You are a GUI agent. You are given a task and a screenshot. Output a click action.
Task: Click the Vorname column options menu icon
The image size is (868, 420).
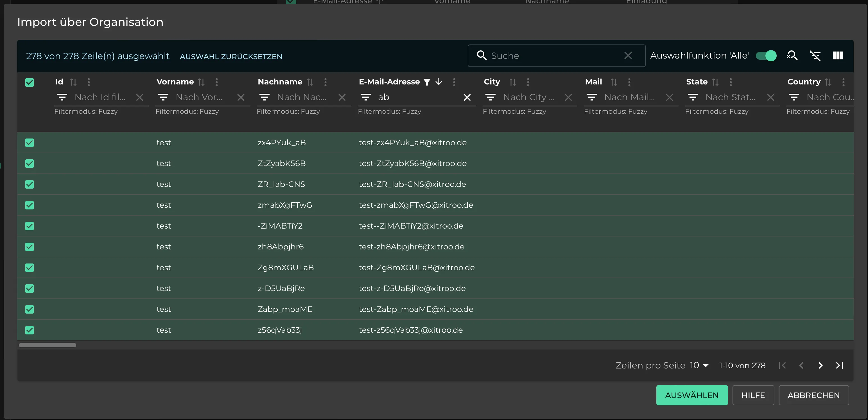(218, 81)
